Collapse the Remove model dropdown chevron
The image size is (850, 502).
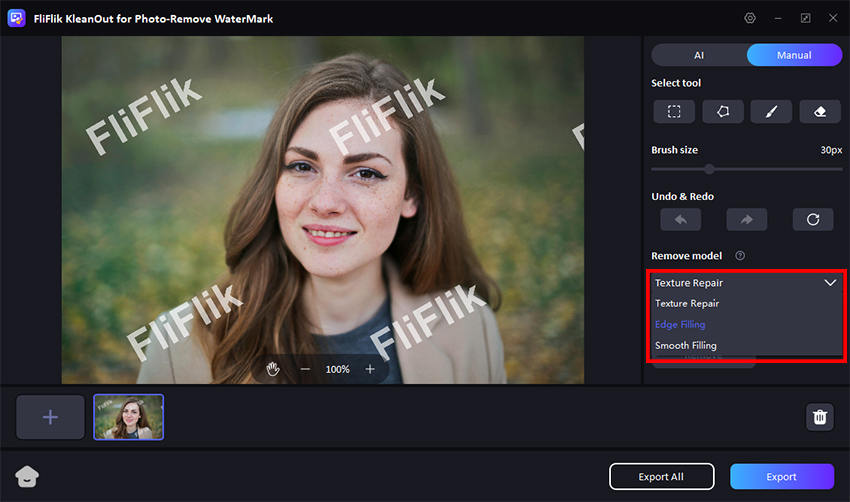click(x=830, y=283)
